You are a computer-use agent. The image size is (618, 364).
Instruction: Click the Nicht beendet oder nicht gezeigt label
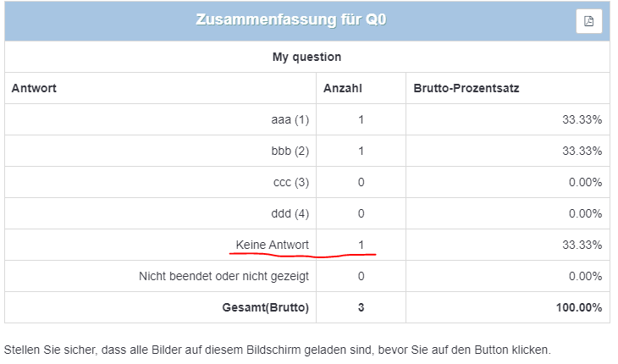point(223,276)
